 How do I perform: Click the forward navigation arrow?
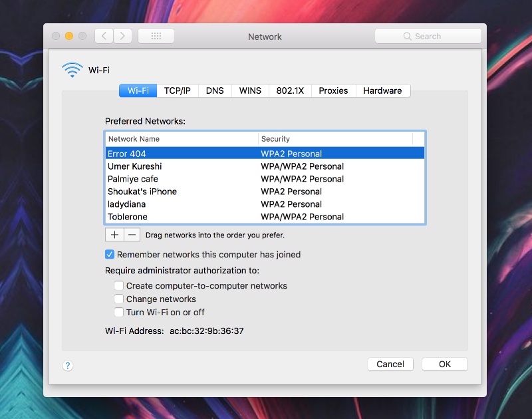point(122,36)
